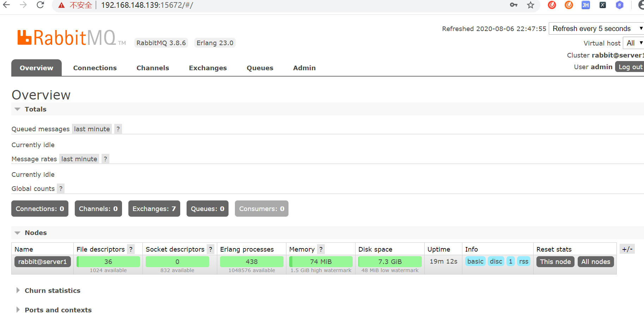The image size is (644, 313).
Task: Click Exchanges: 7 count button
Action: coord(154,209)
